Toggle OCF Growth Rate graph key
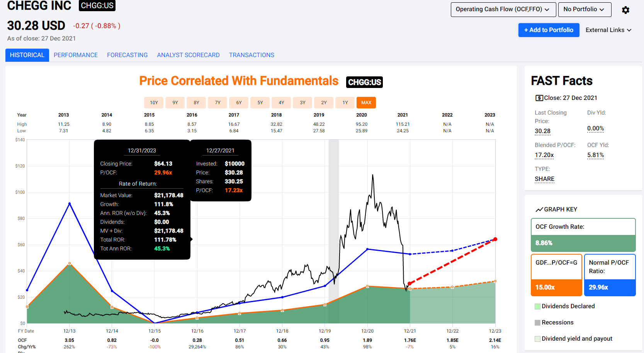644x353 pixels. coord(583,235)
